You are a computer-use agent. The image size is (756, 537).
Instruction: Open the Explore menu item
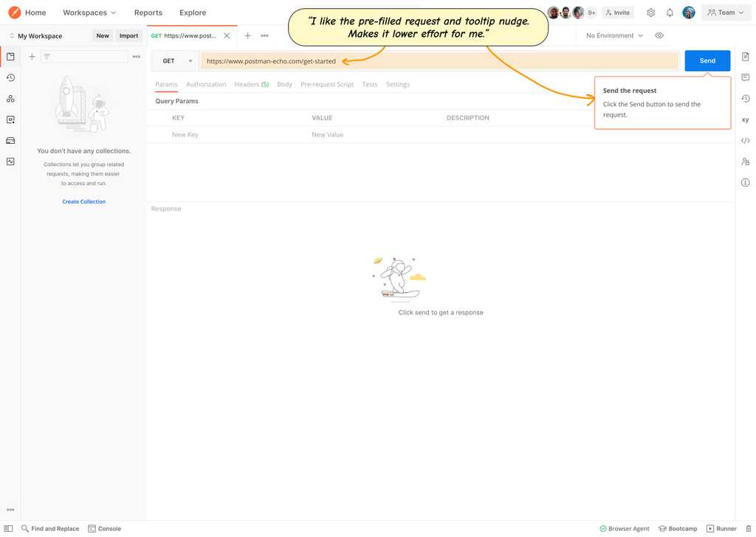pyautogui.click(x=193, y=13)
